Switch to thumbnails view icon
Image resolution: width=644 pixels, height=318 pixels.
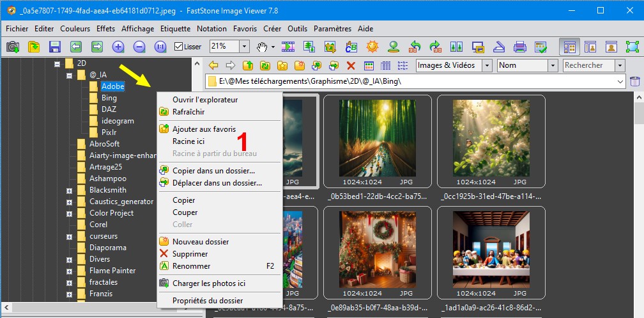click(369, 65)
